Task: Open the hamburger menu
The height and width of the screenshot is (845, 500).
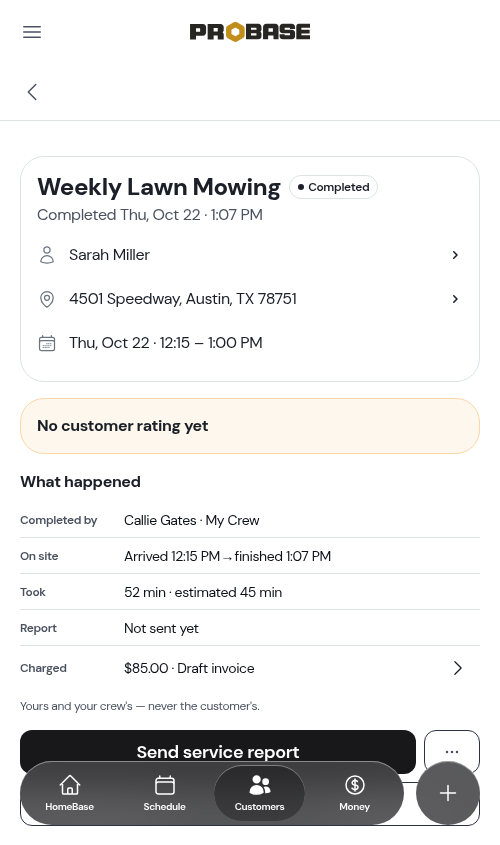Action: click(x=32, y=32)
